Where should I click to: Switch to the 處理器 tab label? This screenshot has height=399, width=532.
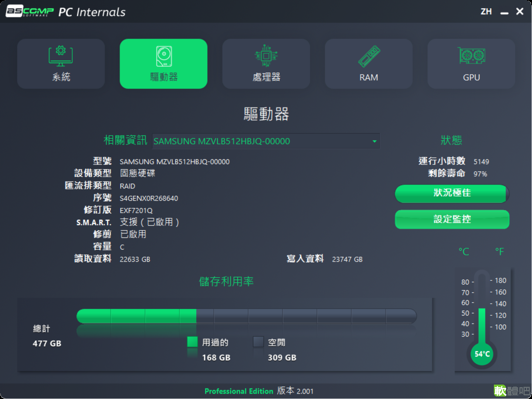[266, 77]
